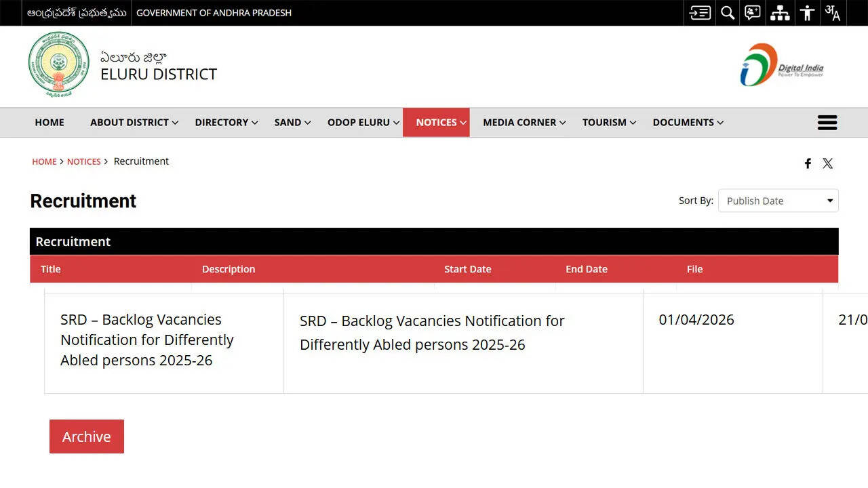
Task: Click the Start Date column header
Action: [467, 269]
